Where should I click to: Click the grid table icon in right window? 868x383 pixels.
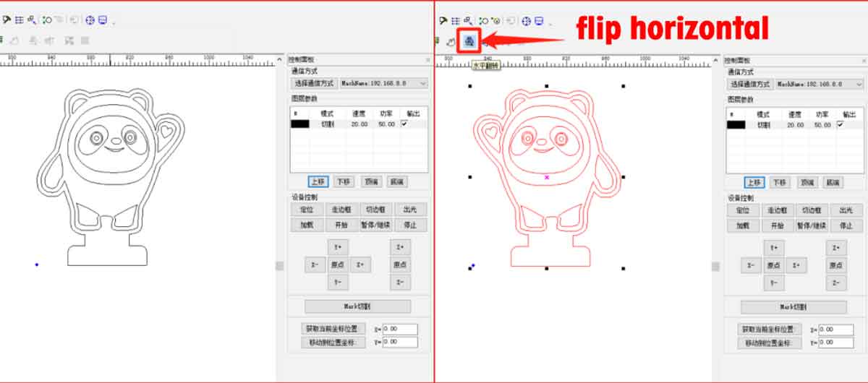pyautogui.click(x=456, y=21)
